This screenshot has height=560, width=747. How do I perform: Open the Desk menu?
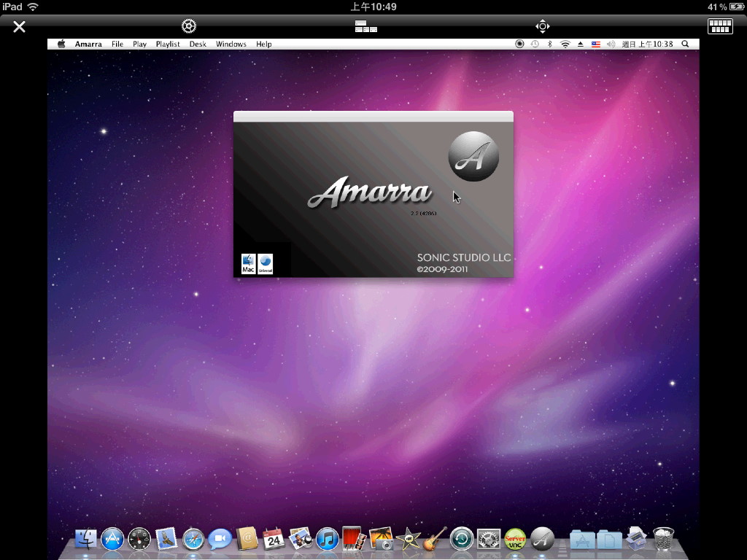pyautogui.click(x=198, y=44)
